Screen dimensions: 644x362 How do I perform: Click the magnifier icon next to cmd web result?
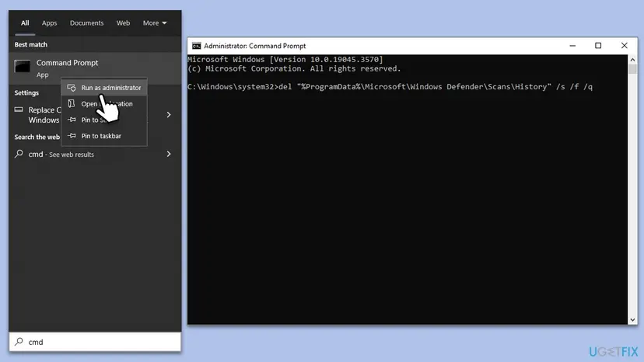pyautogui.click(x=19, y=154)
